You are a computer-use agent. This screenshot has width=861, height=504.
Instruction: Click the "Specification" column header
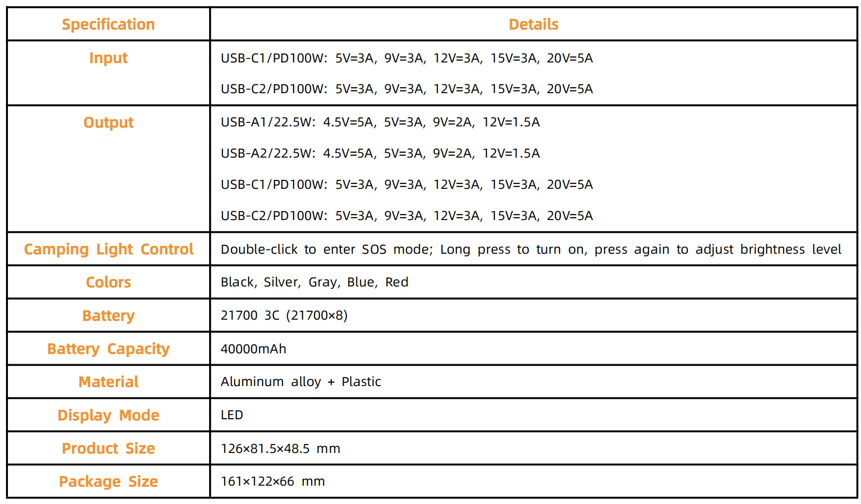(108, 24)
